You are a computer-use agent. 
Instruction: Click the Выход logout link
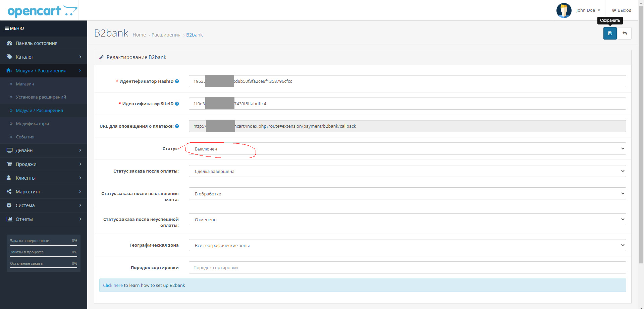622,10
